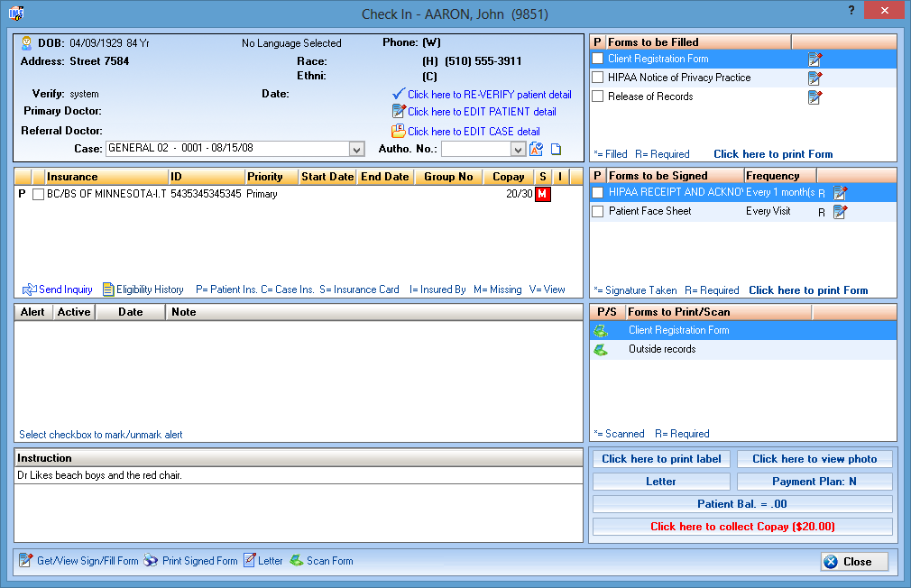Click the Scan Form label
This screenshot has width=911, height=588.
(x=330, y=561)
